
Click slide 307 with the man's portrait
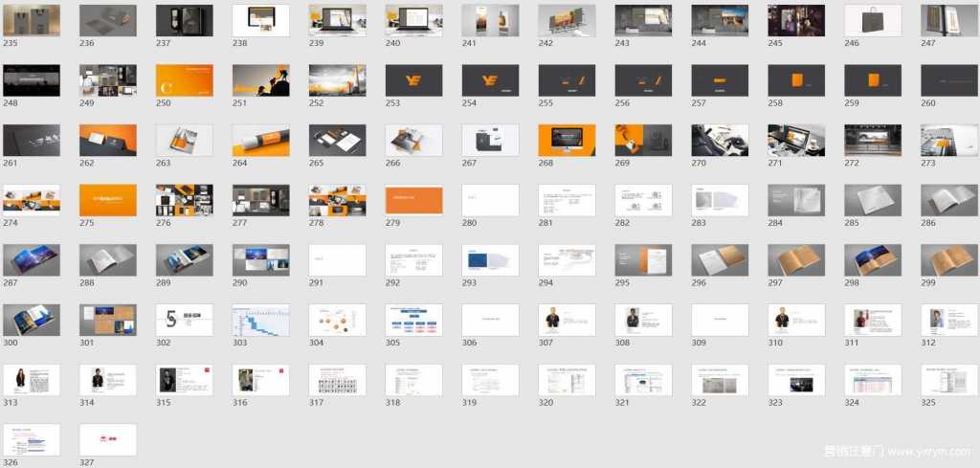click(567, 320)
